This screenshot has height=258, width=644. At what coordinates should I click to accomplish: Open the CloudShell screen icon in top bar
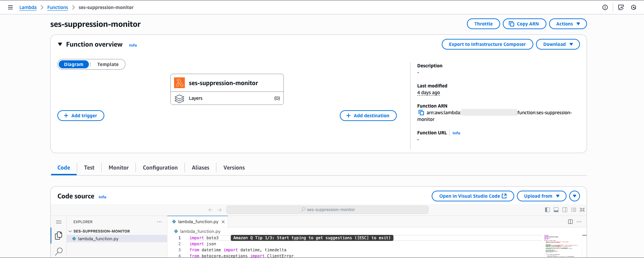point(621,7)
